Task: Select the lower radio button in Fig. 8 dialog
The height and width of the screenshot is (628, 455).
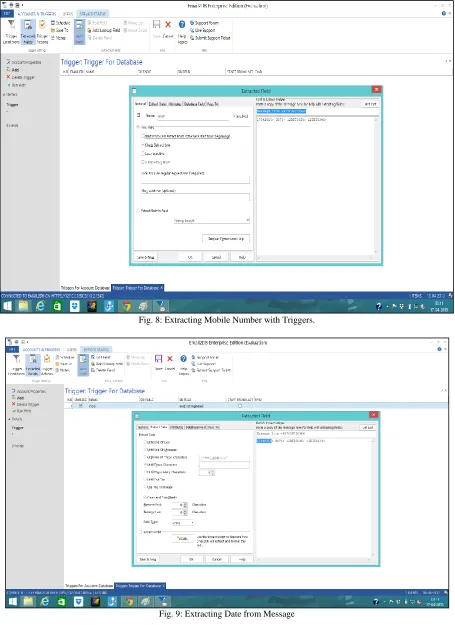Action: (138, 210)
